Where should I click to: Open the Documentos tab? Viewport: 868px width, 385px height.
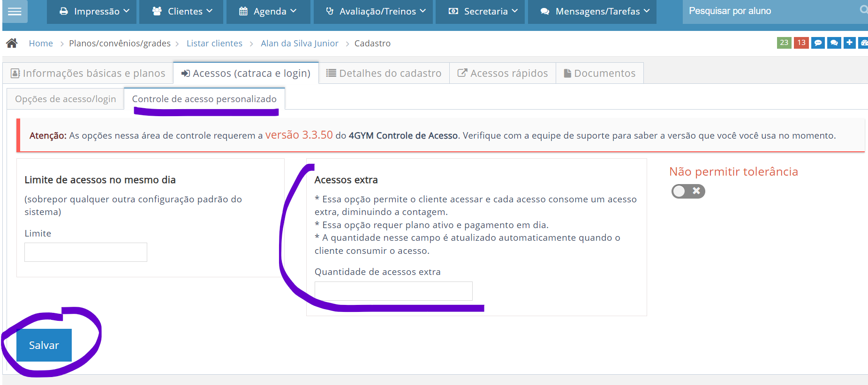tap(599, 73)
